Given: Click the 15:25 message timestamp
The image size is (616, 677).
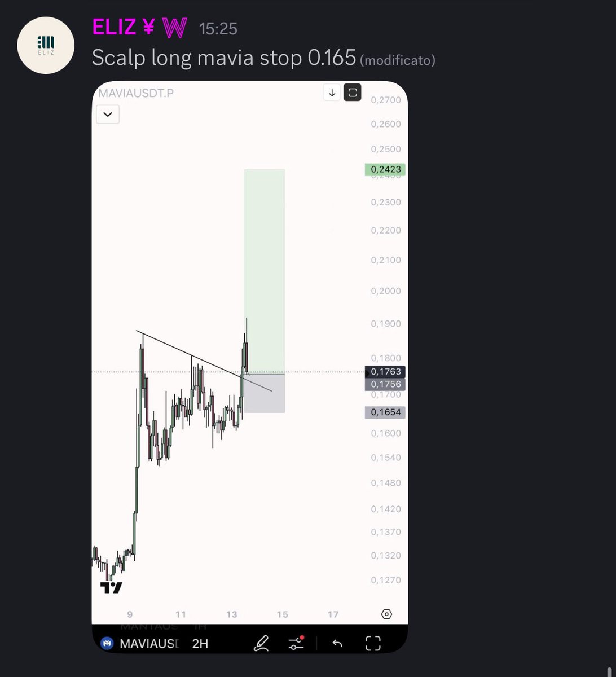Looking at the screenshot, I should point(218,29).
